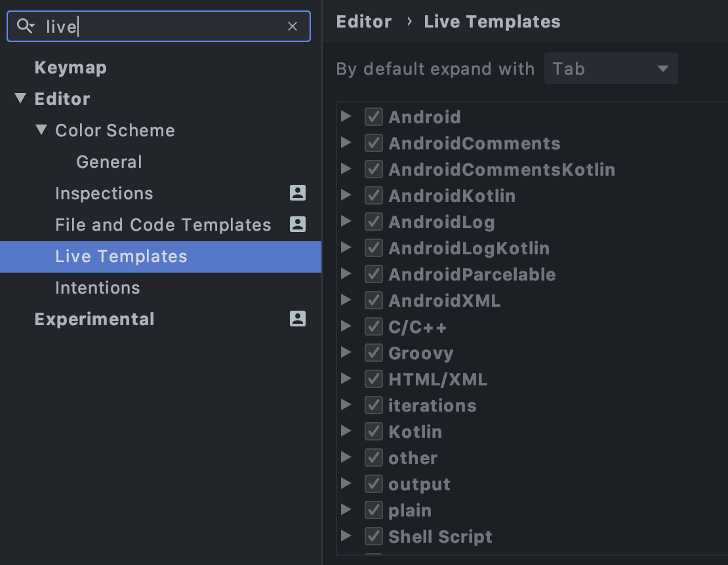728x565 pixels.
Task: Clear the search field with X icon
Action: tap(292, 26)
